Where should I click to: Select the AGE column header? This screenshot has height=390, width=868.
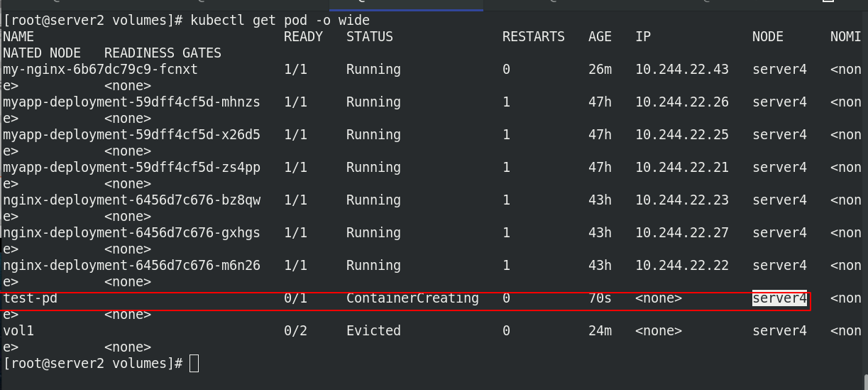coord(600,37)
